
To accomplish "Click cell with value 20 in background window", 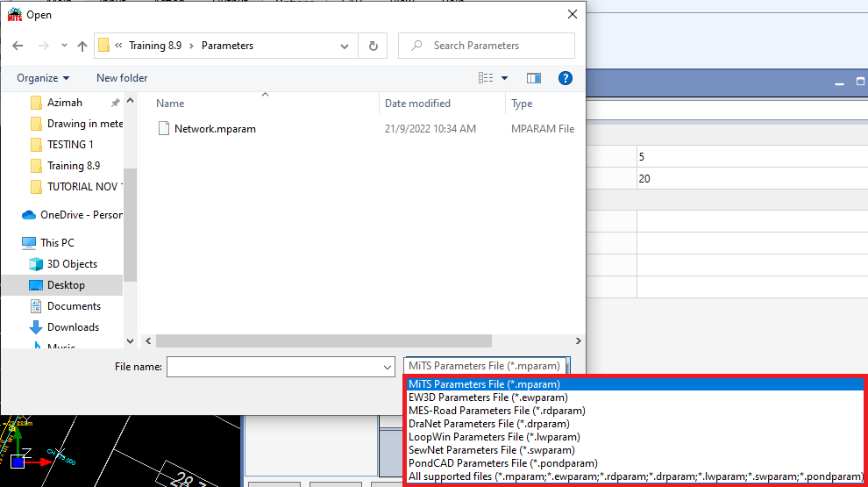I will pyautogui.click(x=751, y=178).
